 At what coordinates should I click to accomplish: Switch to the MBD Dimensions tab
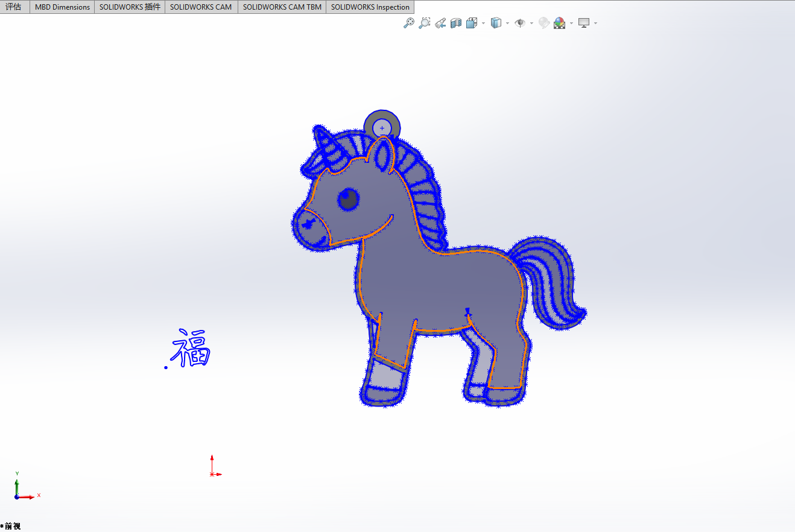click(x=62, y=7)
